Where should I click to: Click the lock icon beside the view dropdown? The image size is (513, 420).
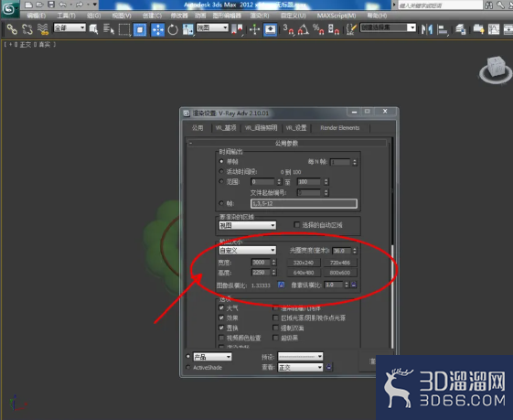point(328,367)
